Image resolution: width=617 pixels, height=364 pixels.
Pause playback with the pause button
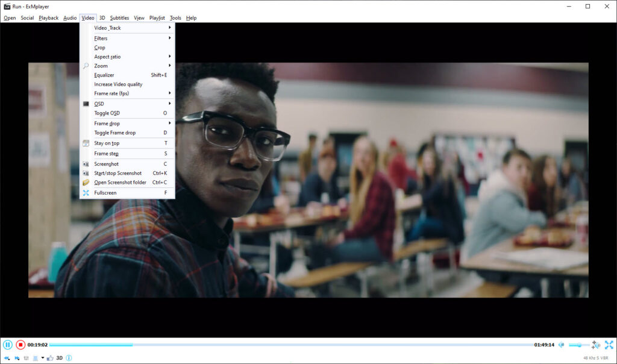click(7, 345)
